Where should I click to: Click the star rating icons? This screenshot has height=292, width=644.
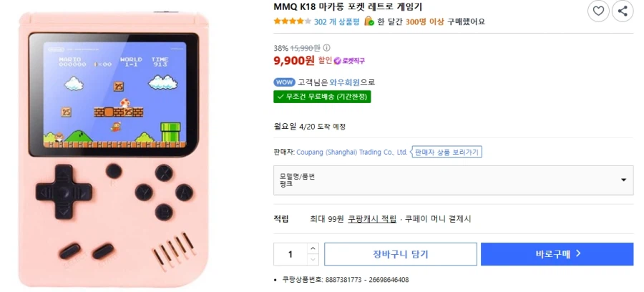(x=292, y=21)
